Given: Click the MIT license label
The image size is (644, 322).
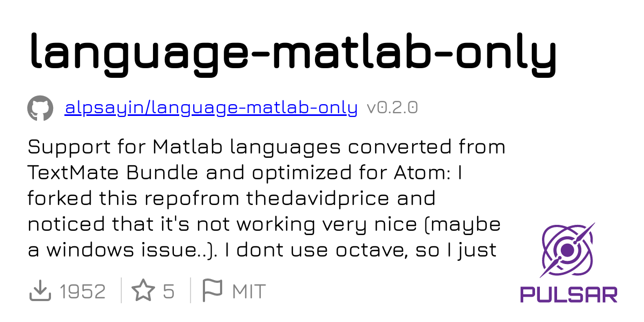Looking at the screenshot, I should point(249,291).
